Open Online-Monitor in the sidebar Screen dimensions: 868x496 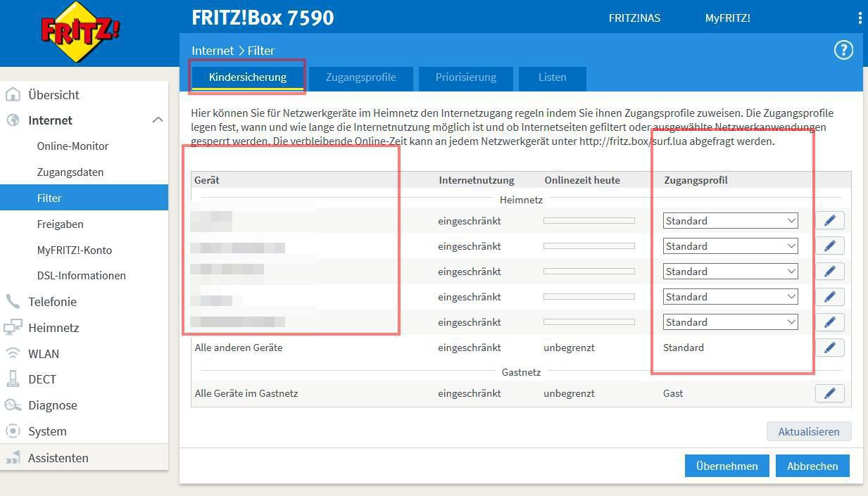click(x=73, y=146)
